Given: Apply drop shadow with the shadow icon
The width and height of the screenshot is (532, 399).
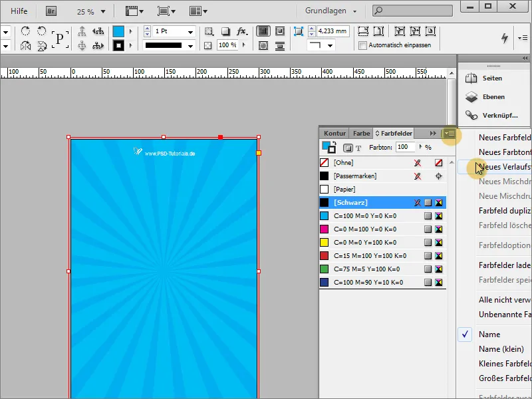Looking at the screenshot, I should click(225, 31).
